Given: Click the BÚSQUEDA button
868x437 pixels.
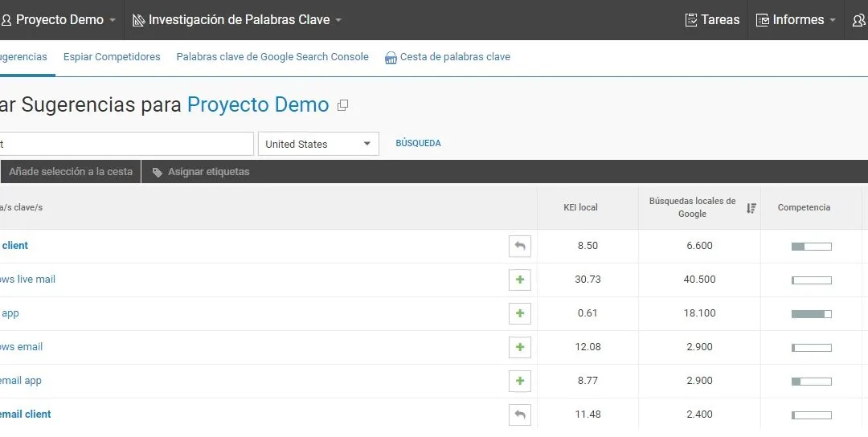Looking at the screenshot, I should click(x=418, y=144).
